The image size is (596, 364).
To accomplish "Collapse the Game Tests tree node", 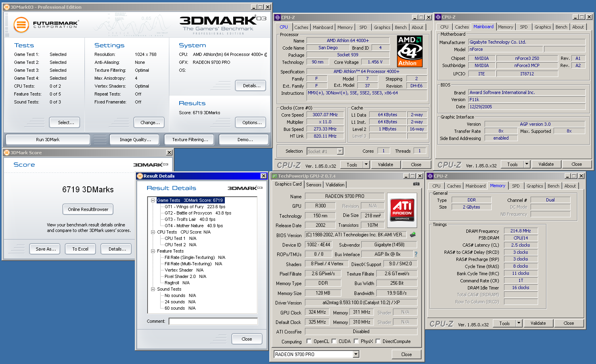I will 153,200.
